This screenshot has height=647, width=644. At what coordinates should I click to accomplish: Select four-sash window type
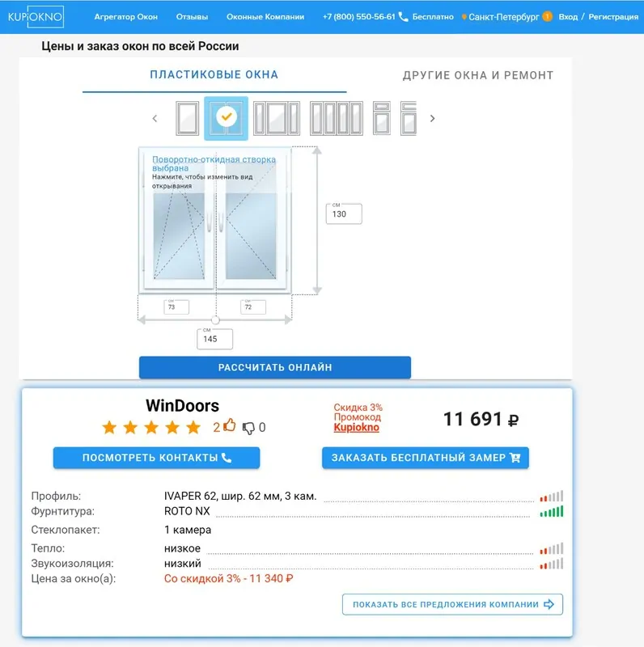[337, 118]
